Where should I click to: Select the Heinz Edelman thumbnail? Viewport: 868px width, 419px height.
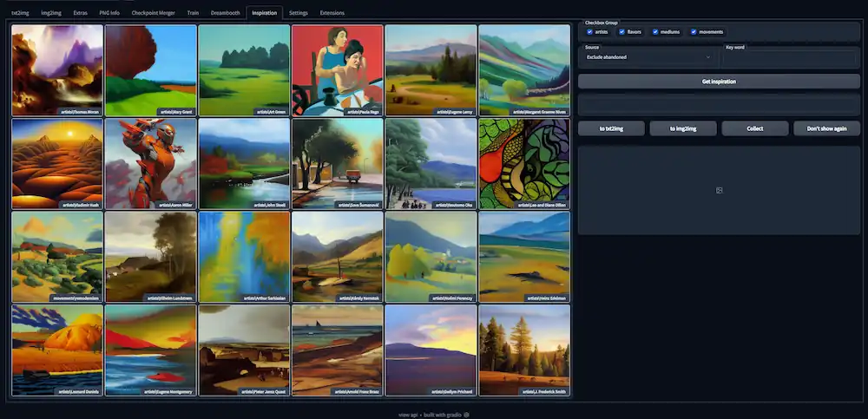524,257
